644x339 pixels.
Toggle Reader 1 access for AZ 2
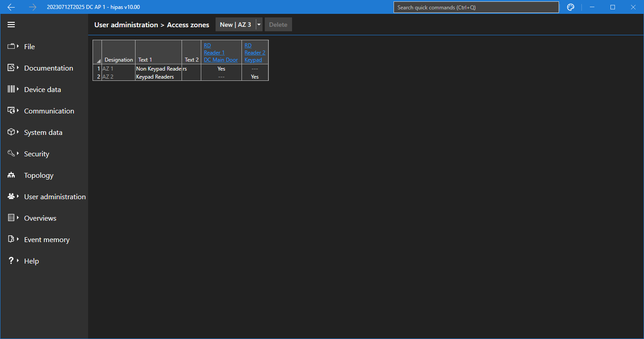click(x=221, y=77)
